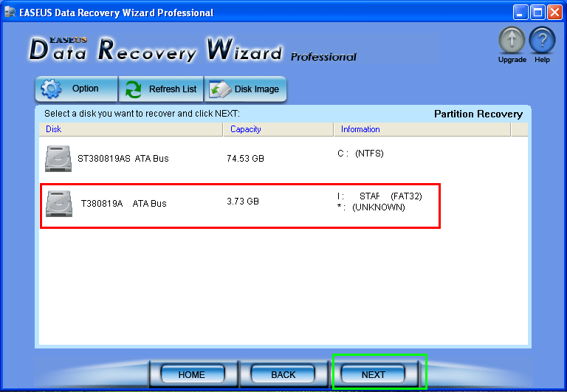Click the 74.53 GB capacity value

click(245, 159)
